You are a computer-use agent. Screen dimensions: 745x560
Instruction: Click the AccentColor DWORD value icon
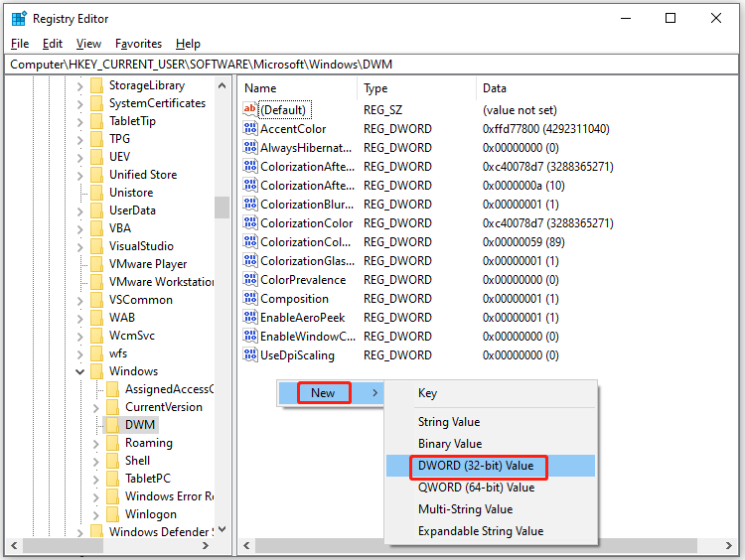[x=250, y=128]
